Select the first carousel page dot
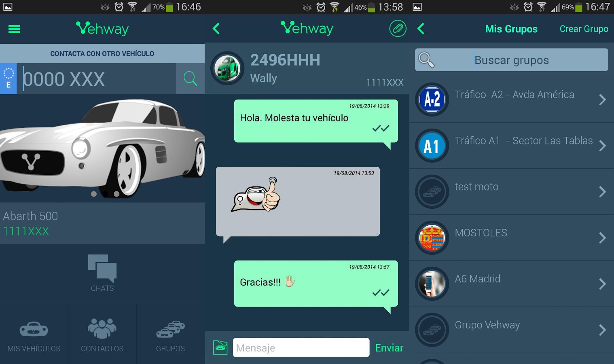The image size is (614, 364). (x=94, y=194)
